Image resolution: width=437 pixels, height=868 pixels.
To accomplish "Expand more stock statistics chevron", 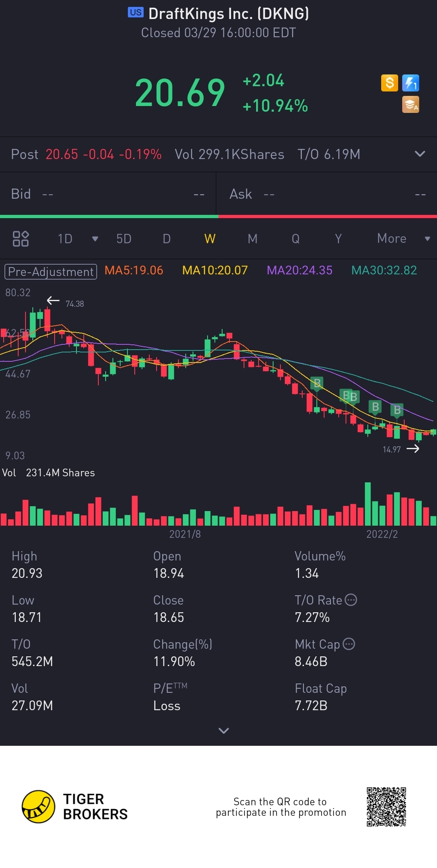I will (x=224, y=730).
